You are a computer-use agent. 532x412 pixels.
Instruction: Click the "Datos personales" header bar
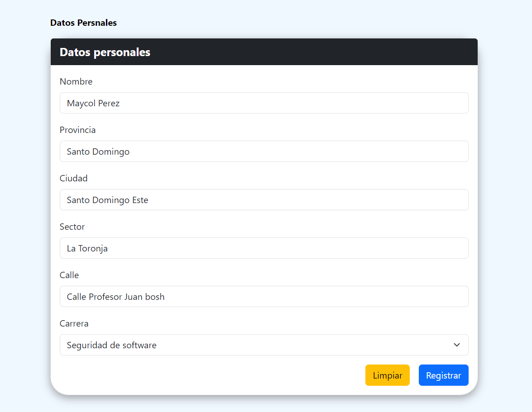[x=264, y=52]
